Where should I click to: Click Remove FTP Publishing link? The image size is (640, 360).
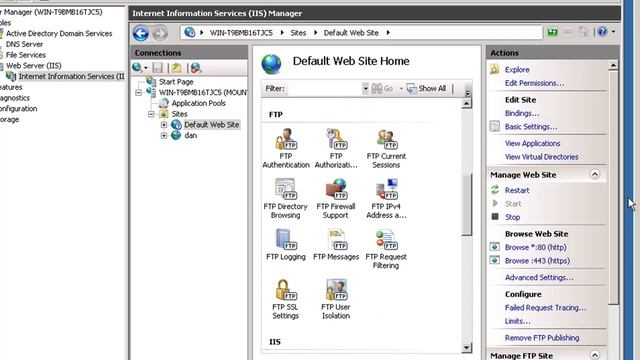(x=542, y=338)
